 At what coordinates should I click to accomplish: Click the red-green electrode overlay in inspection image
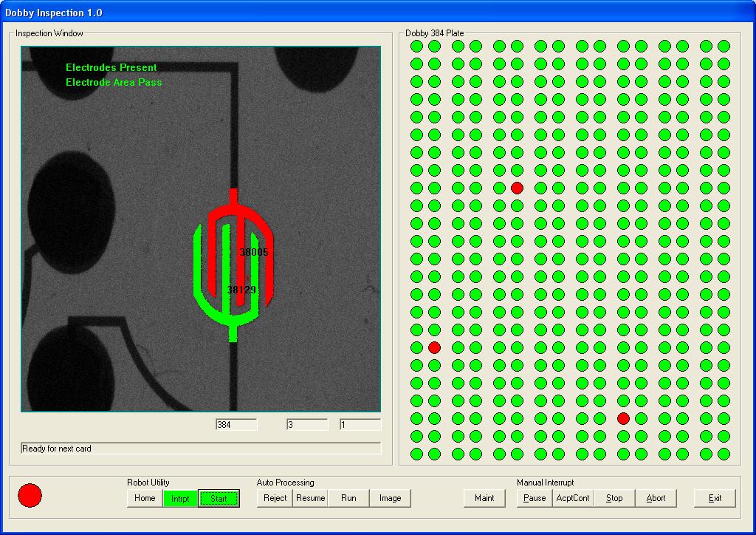coord(233,266)
